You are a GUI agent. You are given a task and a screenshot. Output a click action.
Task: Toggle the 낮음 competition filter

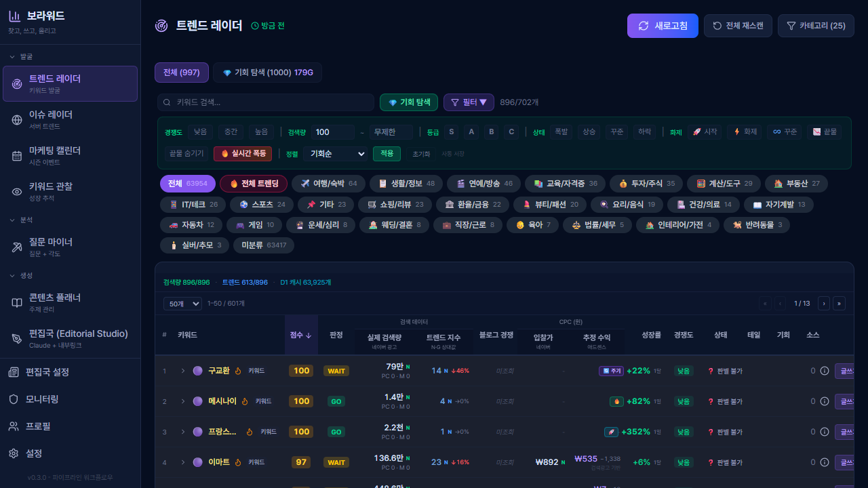coord(200,132)
